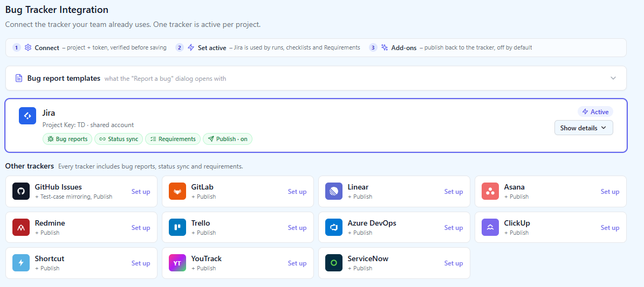Image resolution: width=644 pixels, height=287 pixels.
Task: Click '+ Publish' text under Shortcut
Action: [x=47, y=268]
